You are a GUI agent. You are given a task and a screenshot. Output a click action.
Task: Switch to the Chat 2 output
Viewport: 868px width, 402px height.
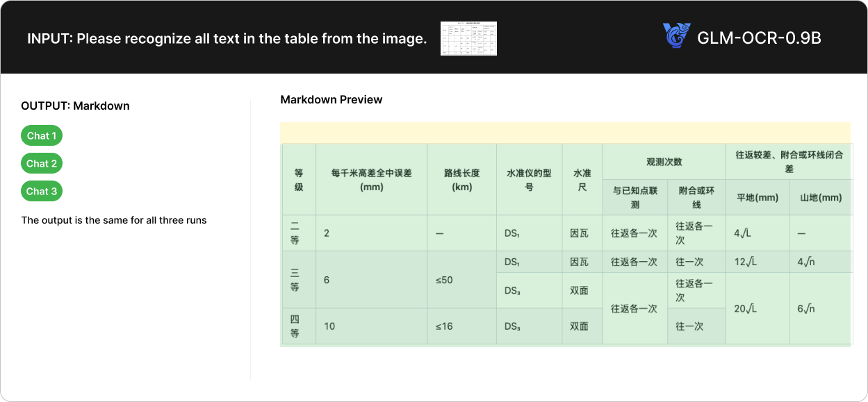click(42, 164)
